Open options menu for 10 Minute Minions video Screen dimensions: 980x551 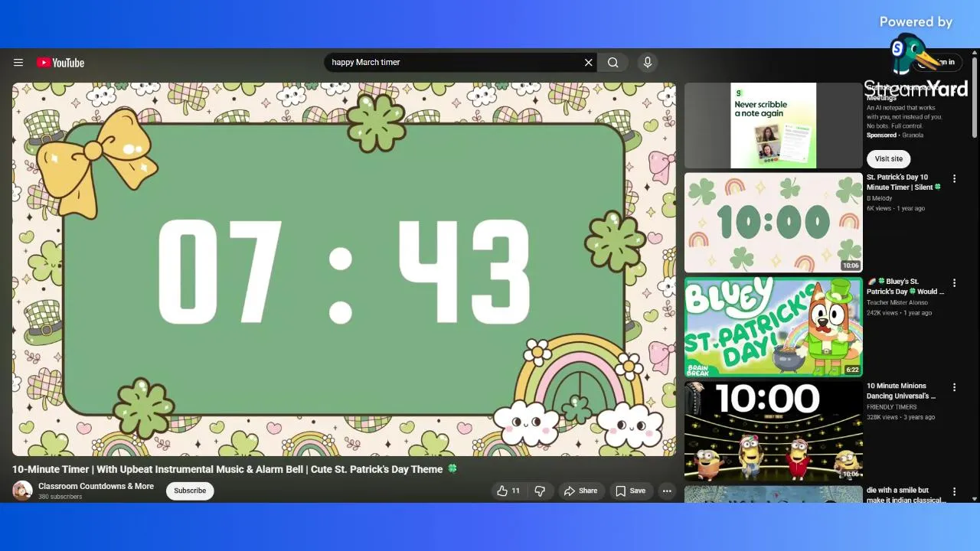[954, 387]
